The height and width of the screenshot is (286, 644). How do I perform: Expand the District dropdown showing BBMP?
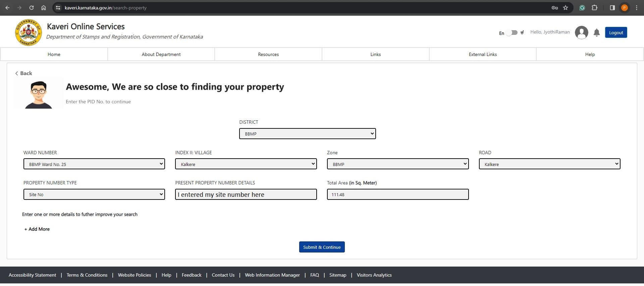point(307,134)
